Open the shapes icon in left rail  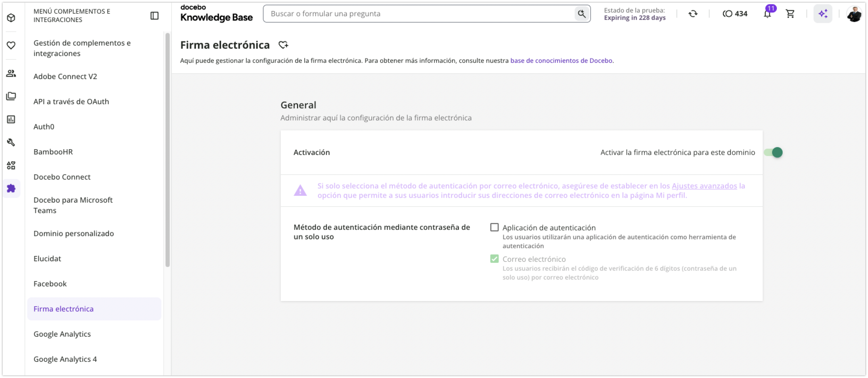pyautogui.click(x=11, y=165)
